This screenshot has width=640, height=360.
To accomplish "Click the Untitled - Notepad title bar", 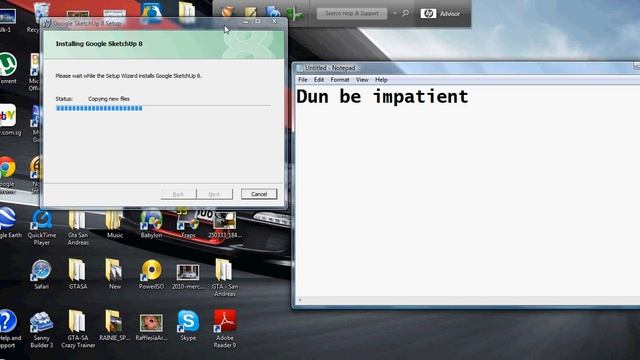I will [465, 68].
